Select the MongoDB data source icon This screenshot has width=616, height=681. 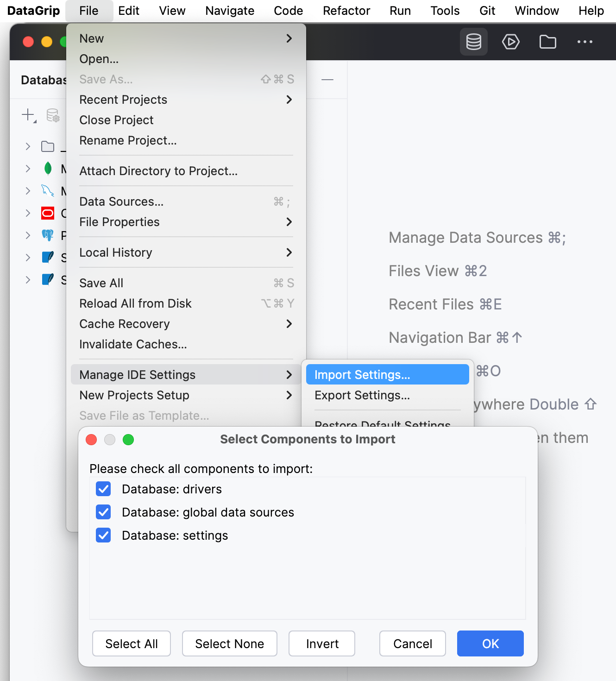point(48,169)
